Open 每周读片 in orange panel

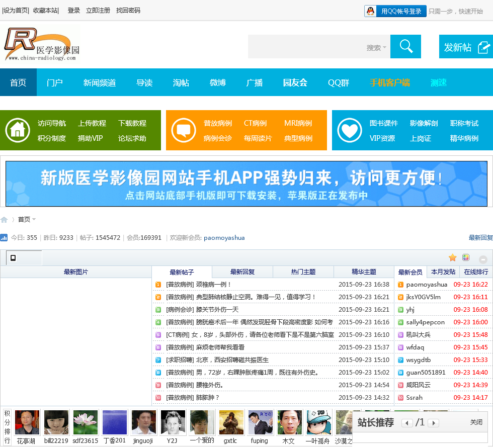[258, 138]
